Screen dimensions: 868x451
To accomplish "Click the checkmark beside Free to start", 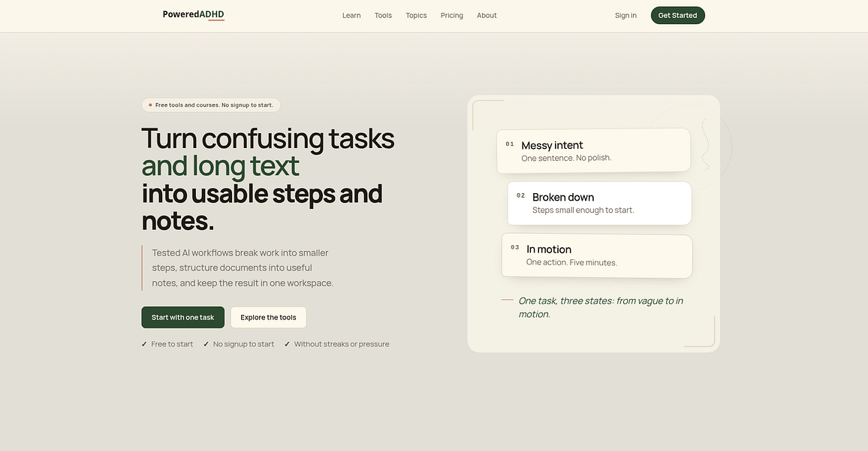I will [144, 344].
